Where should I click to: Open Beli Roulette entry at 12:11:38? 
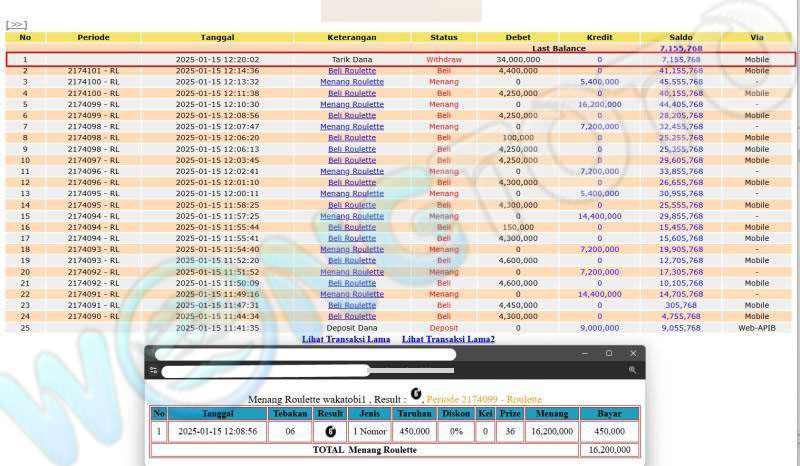click(x=352, y=93)
